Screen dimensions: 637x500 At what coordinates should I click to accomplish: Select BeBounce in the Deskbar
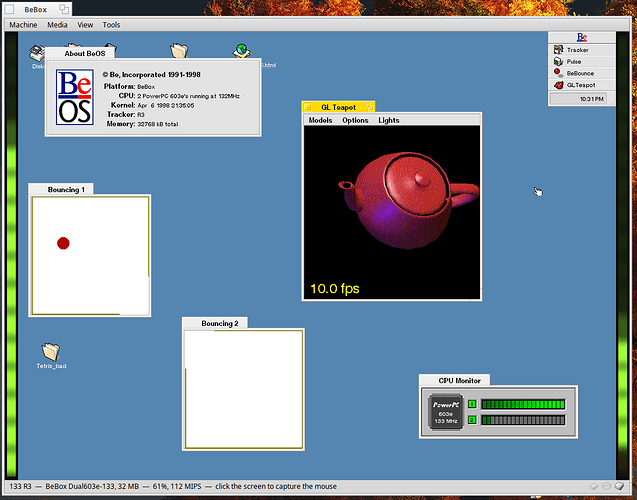582,74
